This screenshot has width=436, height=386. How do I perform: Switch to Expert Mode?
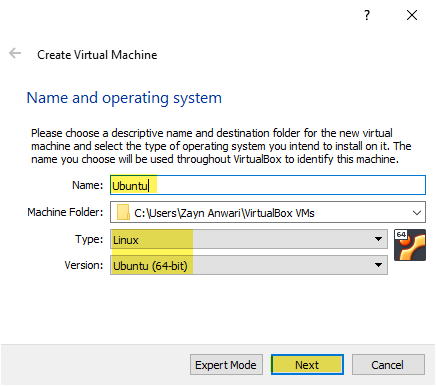click(226, 365)
